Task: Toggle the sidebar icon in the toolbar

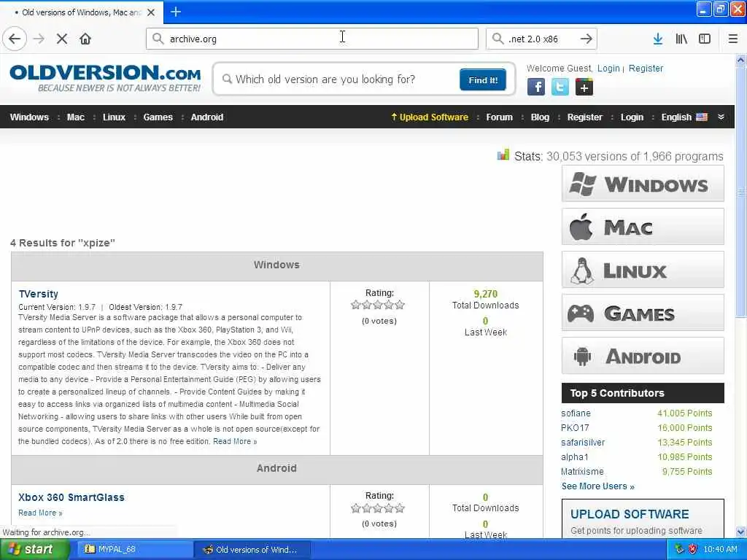Action: [x=705, y=39]
